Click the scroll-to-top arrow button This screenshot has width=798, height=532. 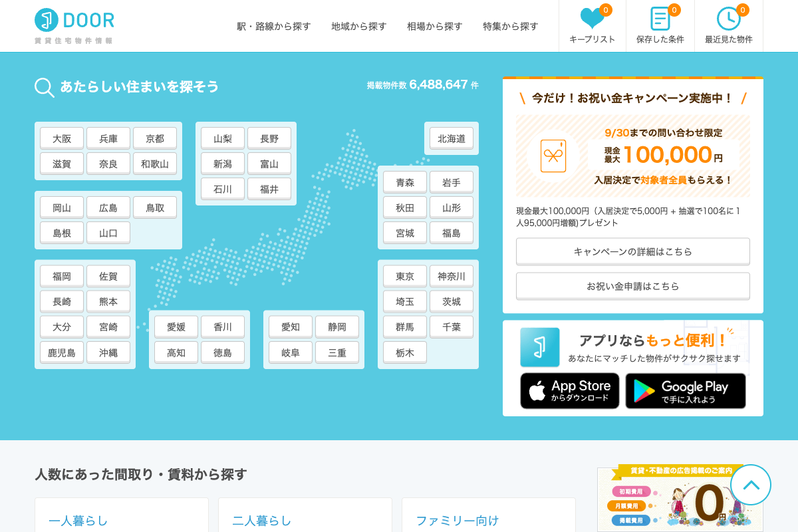(x=751, y=485)
